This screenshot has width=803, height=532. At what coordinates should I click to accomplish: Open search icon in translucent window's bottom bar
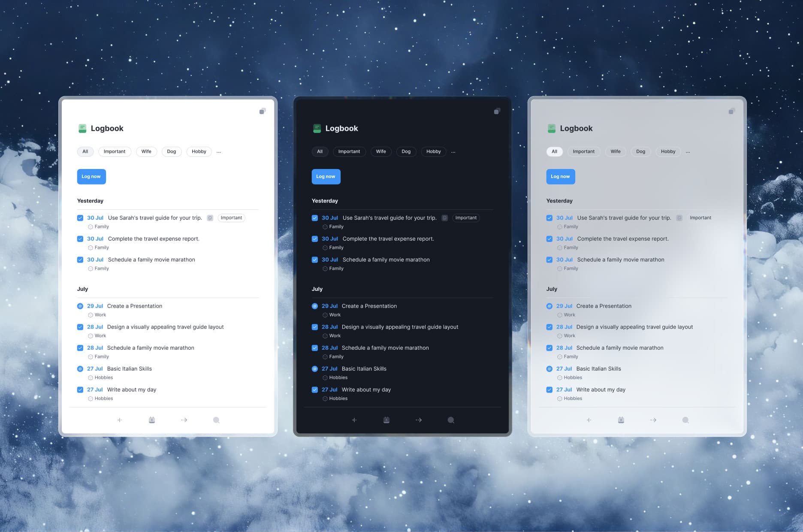click(x=685, y=420)
